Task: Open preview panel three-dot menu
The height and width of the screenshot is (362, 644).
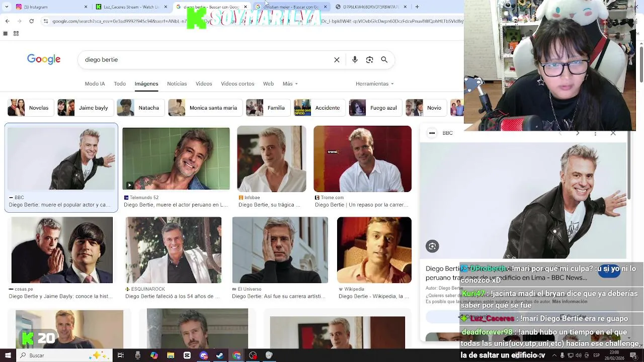Action: pos(595,133)
